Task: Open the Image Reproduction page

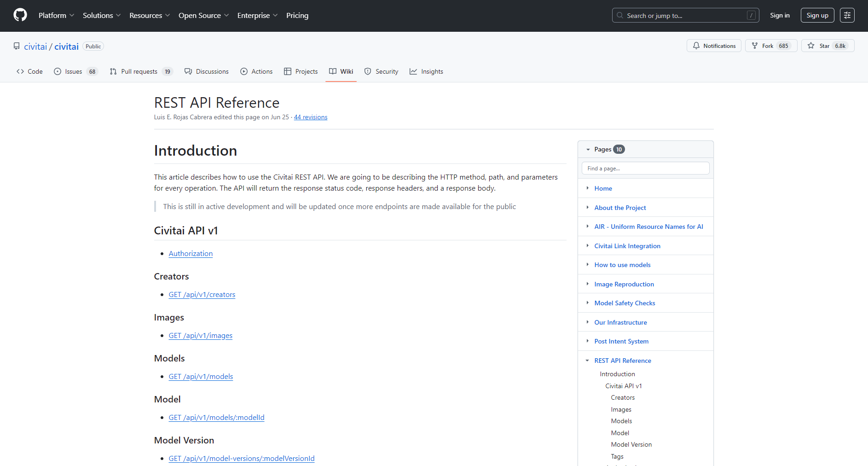Action: coord(624,284)
